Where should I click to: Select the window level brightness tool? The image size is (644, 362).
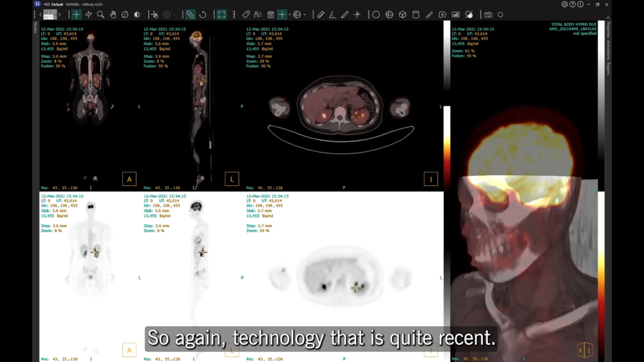point(137,14)
